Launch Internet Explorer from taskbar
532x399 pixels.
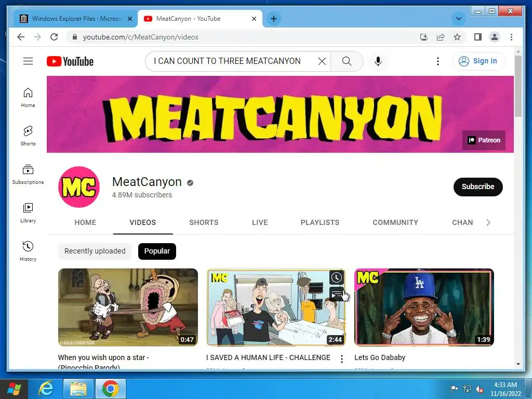point(46,389)
